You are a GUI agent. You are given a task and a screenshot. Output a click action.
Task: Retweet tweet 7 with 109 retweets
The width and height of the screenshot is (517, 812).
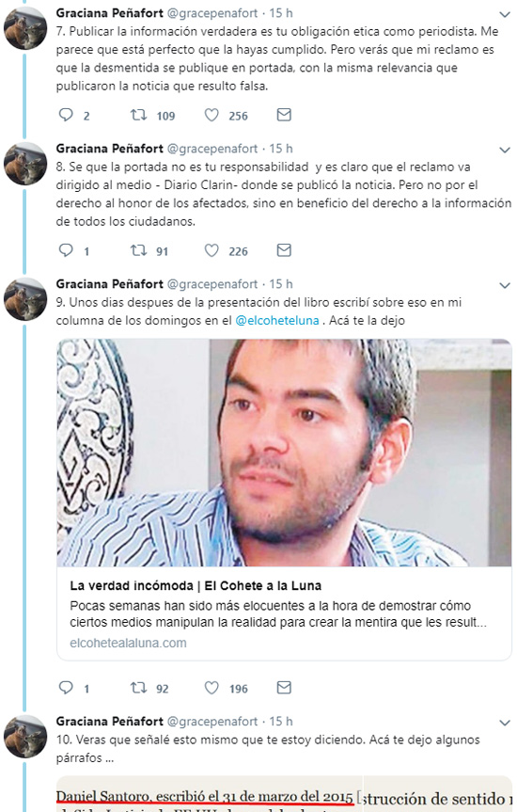(138, 115)
